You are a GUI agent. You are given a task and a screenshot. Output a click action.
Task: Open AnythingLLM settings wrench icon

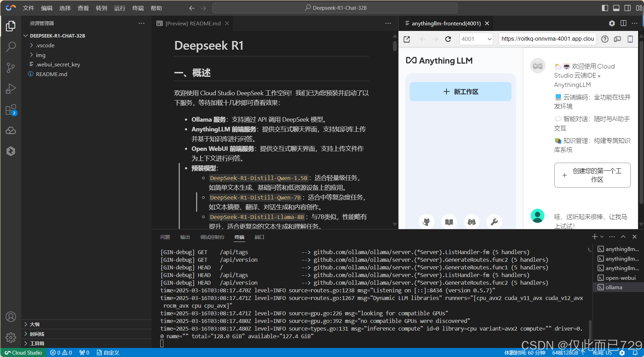(494, 222)
